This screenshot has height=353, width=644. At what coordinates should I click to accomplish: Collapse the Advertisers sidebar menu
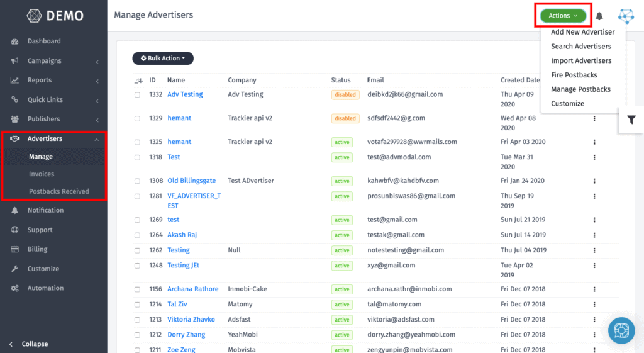[x=96, y=140]
